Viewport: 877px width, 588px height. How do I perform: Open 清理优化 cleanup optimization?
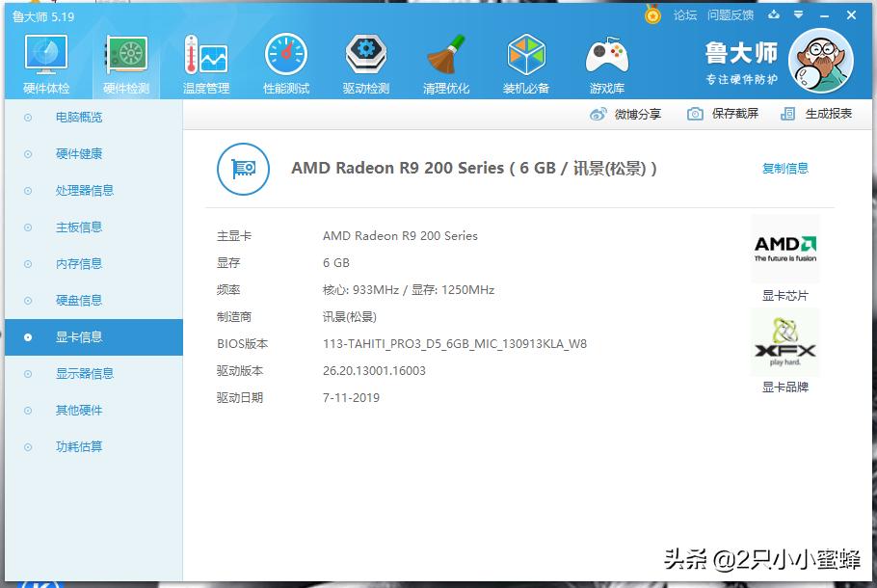click(445, 58)
